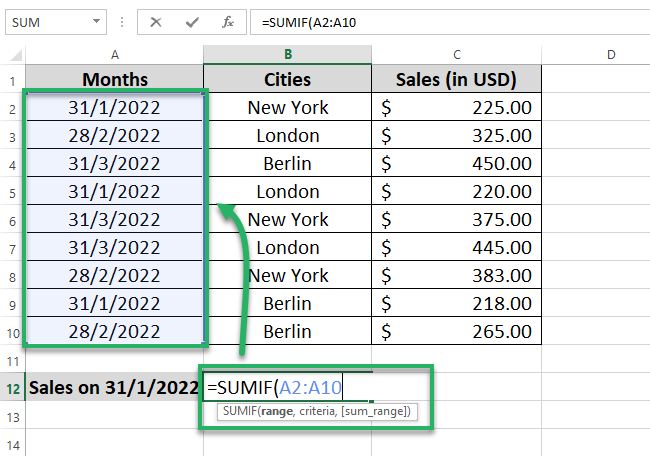This screenshot has width=650, height=456.
Task: Click the Enter checkmark formula button
Action: click(192, 22)
